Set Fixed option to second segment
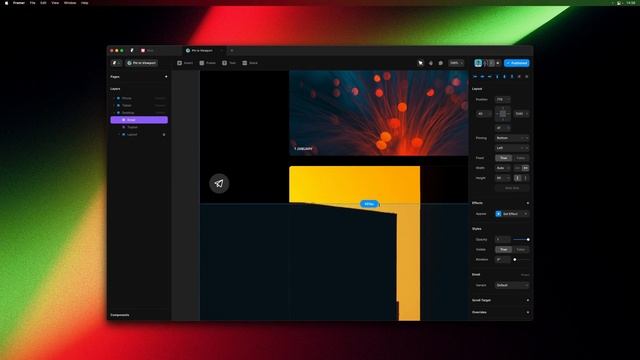Image resolution: width=640 pixels, height=360 pixels. point(521,158)
